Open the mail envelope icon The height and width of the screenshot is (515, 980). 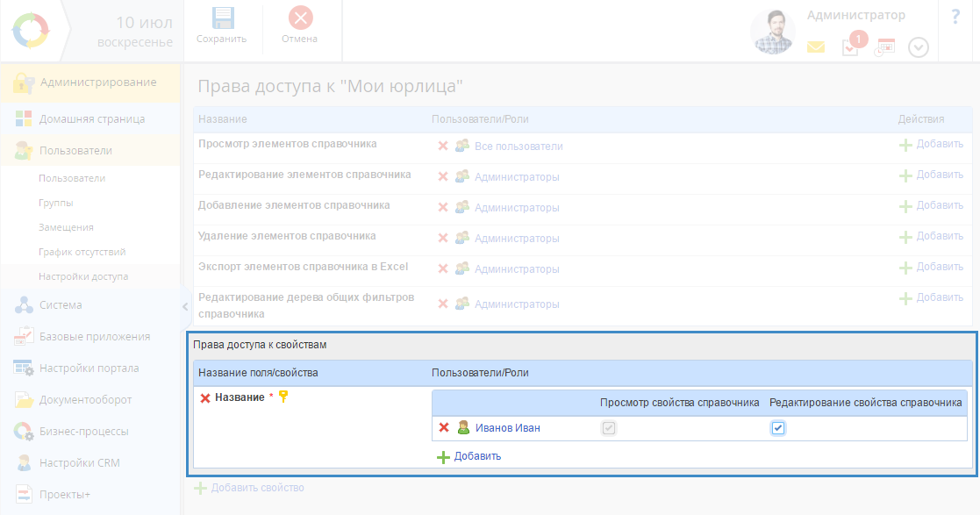[816, 48]
